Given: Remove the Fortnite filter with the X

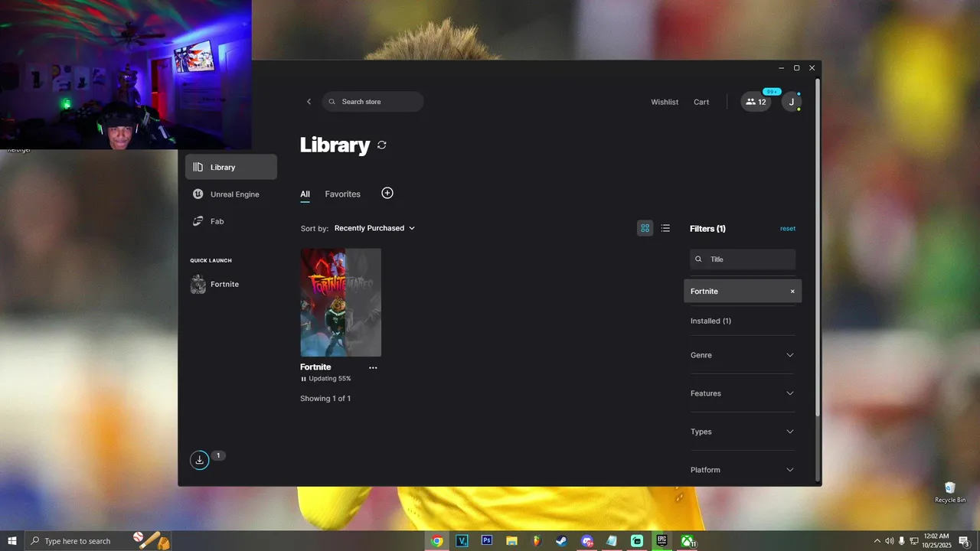Looking at the screenshot, I should click(792, 292).
